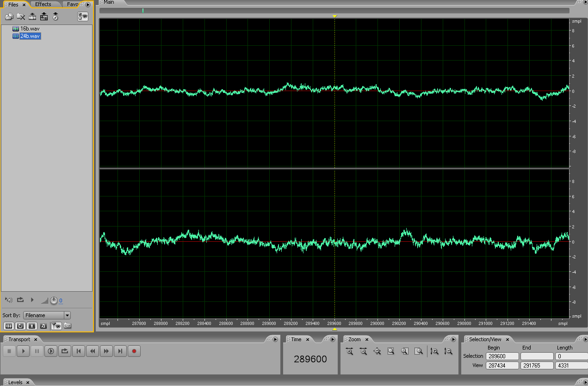588x386 pixels.
Task: Click Go to End transport button
Action: click(120, 351)
